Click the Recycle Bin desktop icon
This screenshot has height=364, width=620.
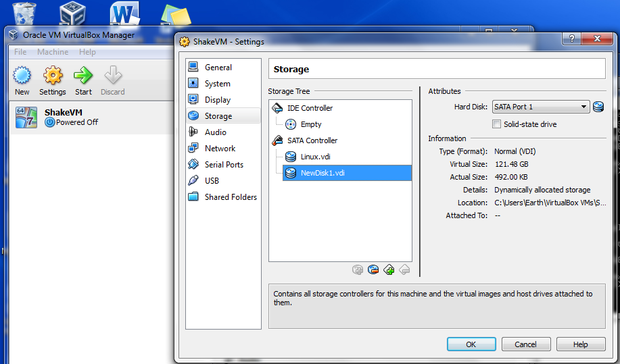(x=24, y=14)
